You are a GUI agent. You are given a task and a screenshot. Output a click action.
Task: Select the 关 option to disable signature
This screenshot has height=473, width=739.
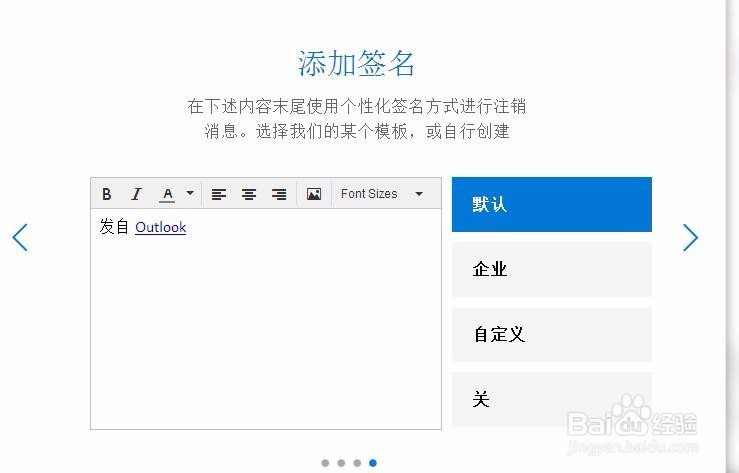pyautogui.click(x=551, y=400)
